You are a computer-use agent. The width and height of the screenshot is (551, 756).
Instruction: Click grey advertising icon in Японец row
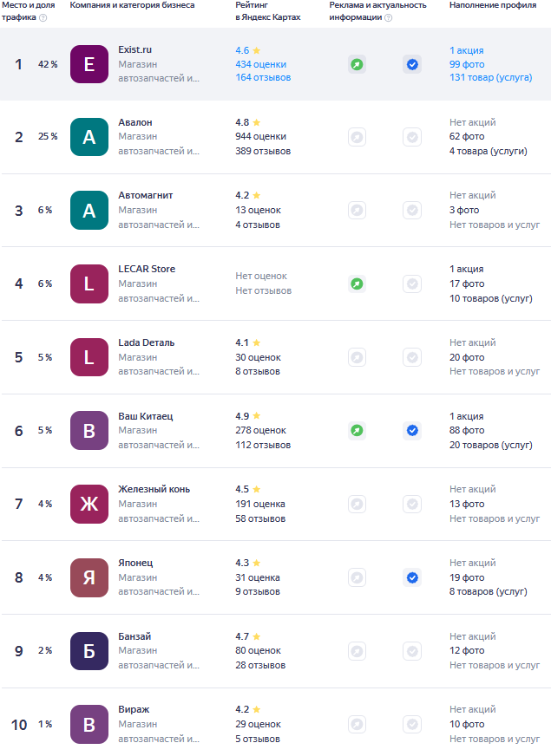[x=357, y=577]
